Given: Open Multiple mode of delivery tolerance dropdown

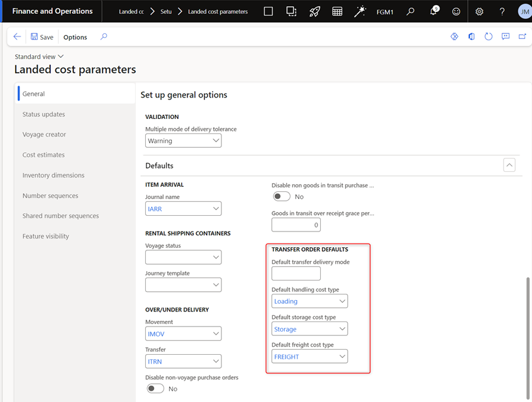Looking at the screenshot, I should click(x=216, y=141).
